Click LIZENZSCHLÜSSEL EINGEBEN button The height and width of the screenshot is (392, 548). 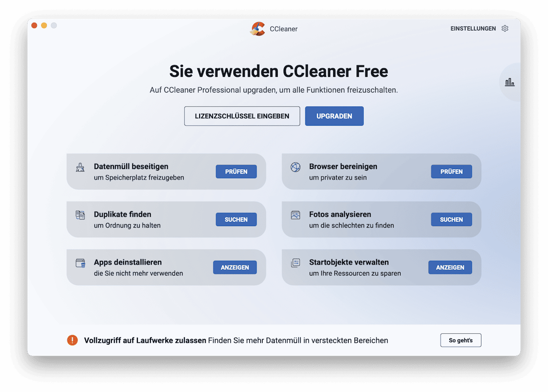coord(242,116)
